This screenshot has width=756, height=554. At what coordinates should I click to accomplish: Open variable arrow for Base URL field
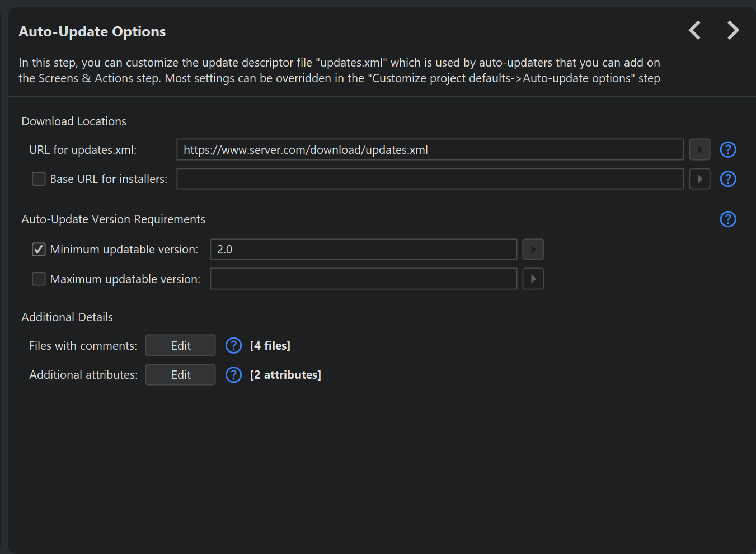point(699,179)
